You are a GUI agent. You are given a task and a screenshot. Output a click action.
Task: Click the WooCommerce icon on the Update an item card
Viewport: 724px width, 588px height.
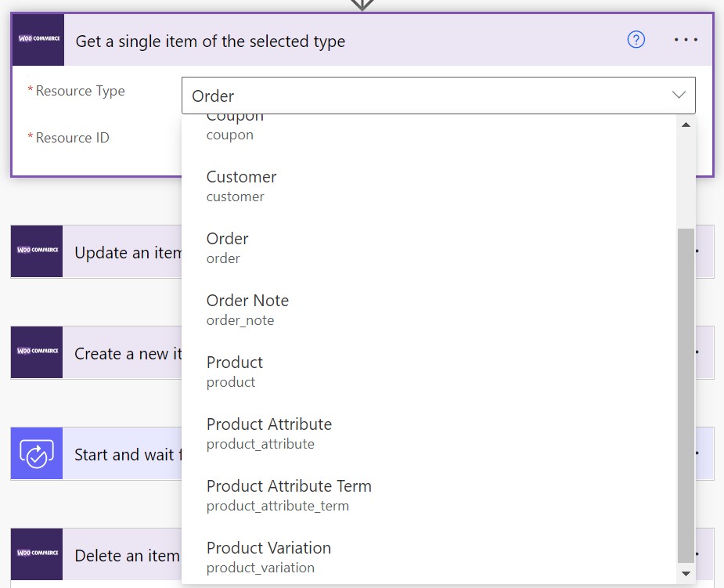[36, 251]
